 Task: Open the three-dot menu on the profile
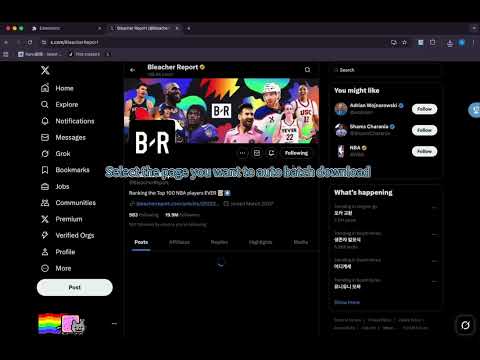pos(242,153)
